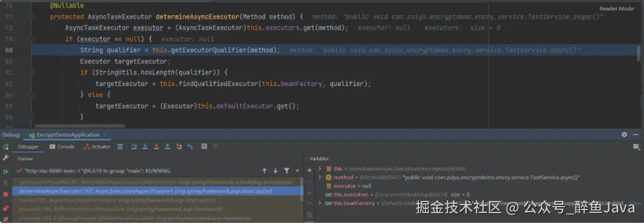
Task: Mute breakpoints in debugger sidebar
Action: coord(5,219)
